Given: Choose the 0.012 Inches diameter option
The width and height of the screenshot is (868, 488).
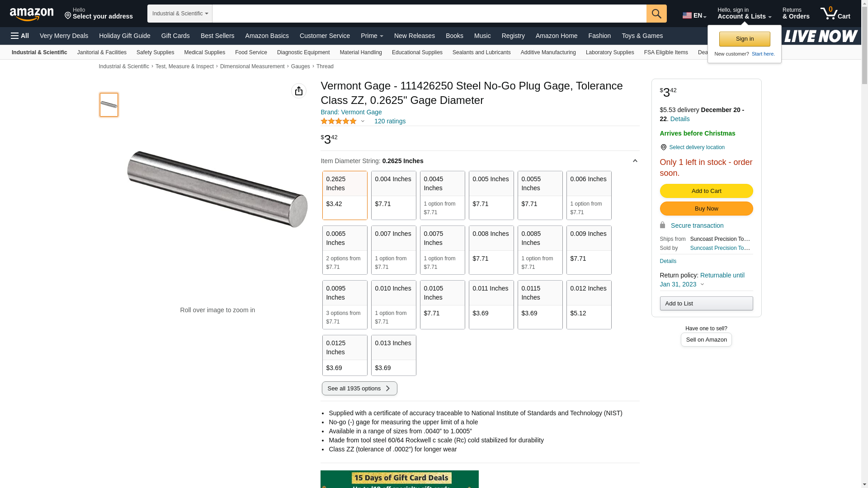Looking at the screenshot, I should [x=589, y=305].
